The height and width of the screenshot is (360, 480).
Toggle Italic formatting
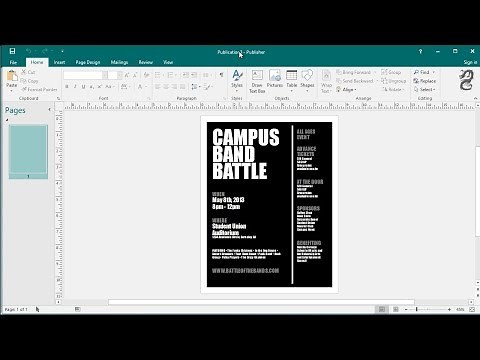(75, 87)
